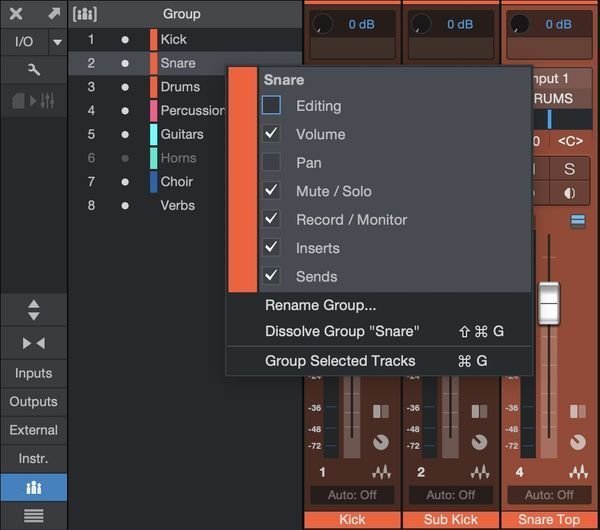The image size is (600, 530).
Task: Open the I/O dropdown arrow
Action: click(x=57, y=42)
